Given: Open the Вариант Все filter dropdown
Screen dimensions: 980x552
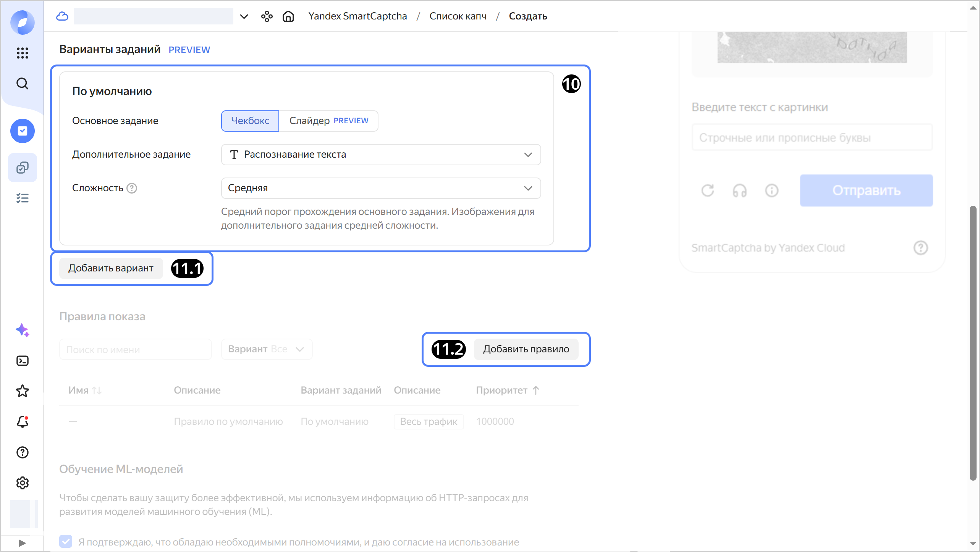Looking at the screenshot, I should click(266, 349).
